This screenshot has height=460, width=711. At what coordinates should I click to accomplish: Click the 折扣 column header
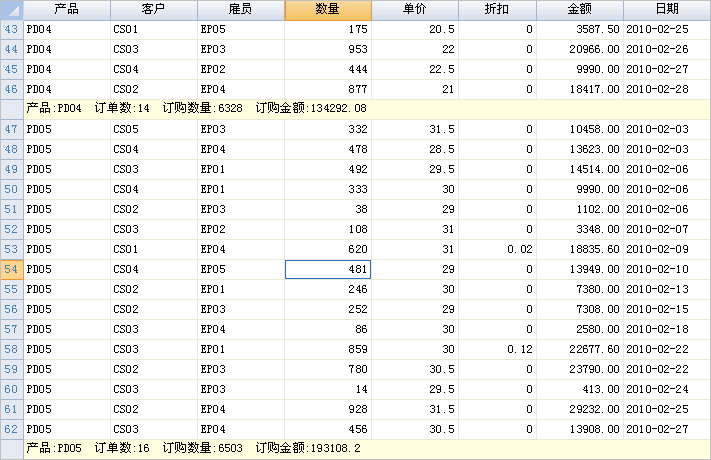click(x=494, y=10)
